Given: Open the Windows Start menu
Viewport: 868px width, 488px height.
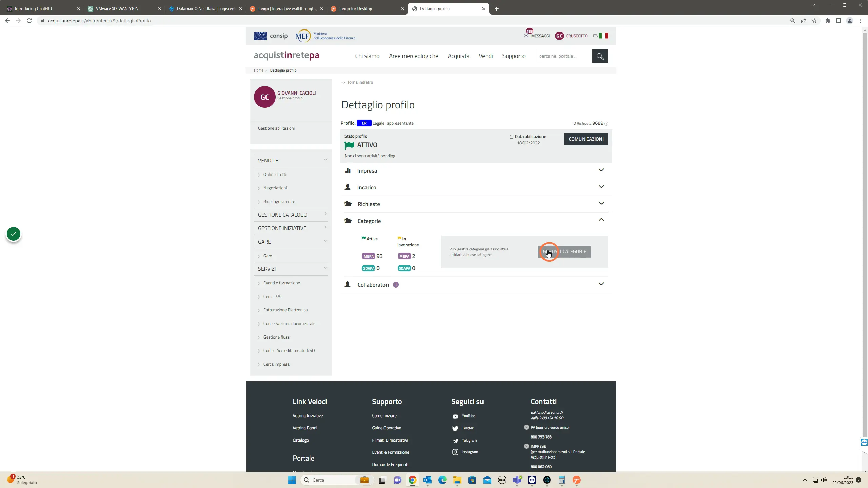Looking at the screenshot, I should [292, 480].
